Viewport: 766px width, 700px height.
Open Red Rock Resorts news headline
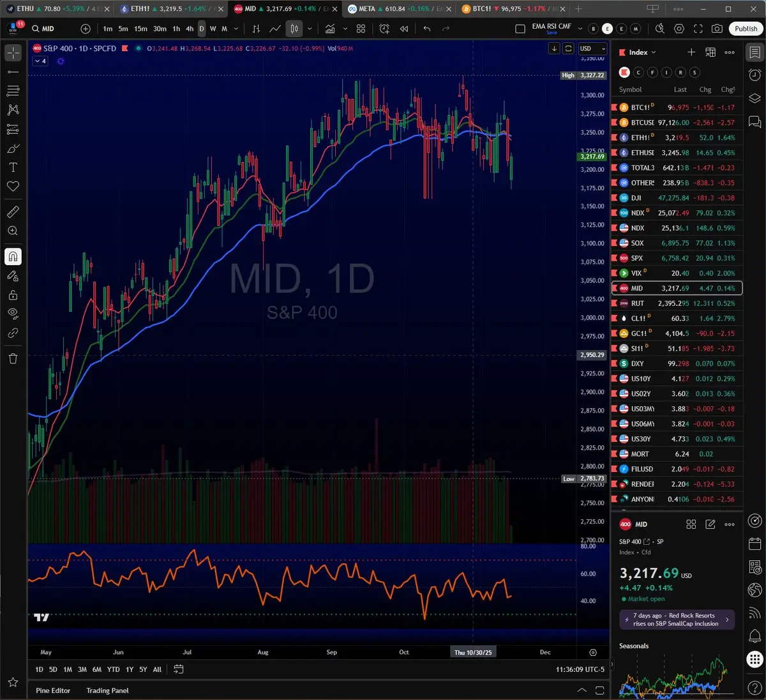click(677, 620)
